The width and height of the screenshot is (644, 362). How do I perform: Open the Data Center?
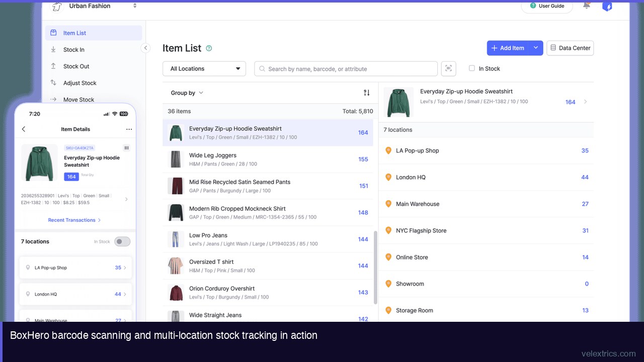pyautogui.click(x=570, y=48)
